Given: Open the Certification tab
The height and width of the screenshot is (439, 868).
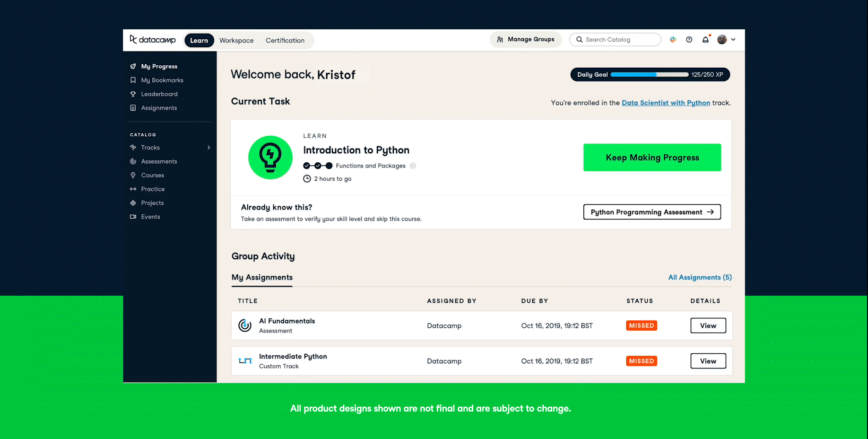Looking at the screenshot, I should click(285, 40).
